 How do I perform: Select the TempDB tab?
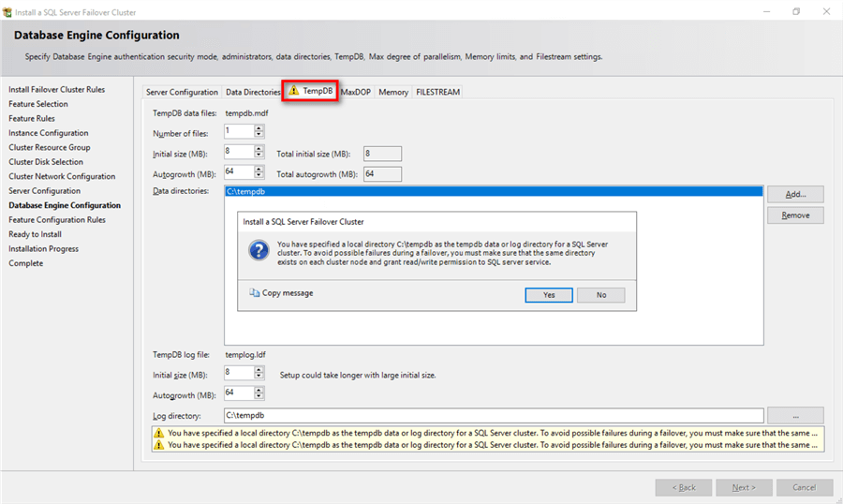pos(310,91)
